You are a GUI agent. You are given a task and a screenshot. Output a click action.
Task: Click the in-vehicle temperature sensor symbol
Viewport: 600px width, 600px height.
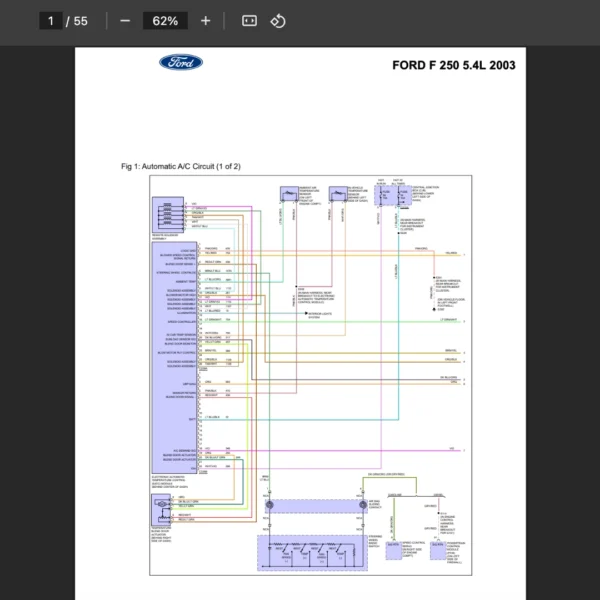(x=338, y=194)
